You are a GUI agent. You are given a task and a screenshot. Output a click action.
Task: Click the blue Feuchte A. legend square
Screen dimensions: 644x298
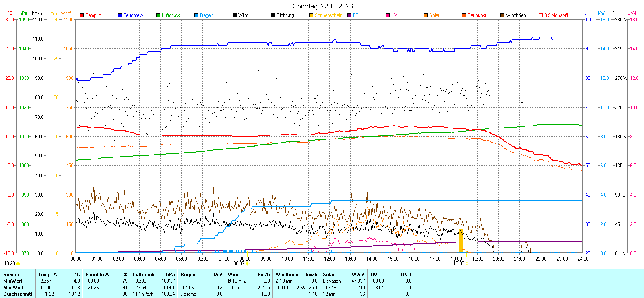[120, 15]
